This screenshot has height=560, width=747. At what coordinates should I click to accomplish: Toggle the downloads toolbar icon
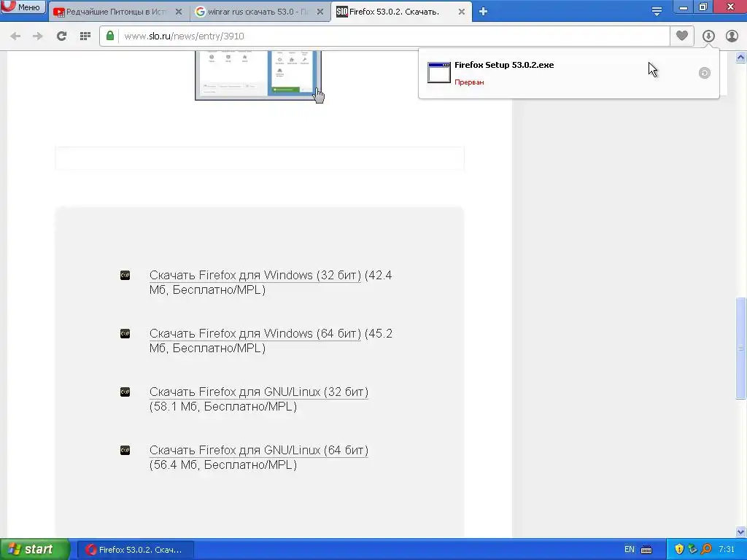(x=708, y=36)
